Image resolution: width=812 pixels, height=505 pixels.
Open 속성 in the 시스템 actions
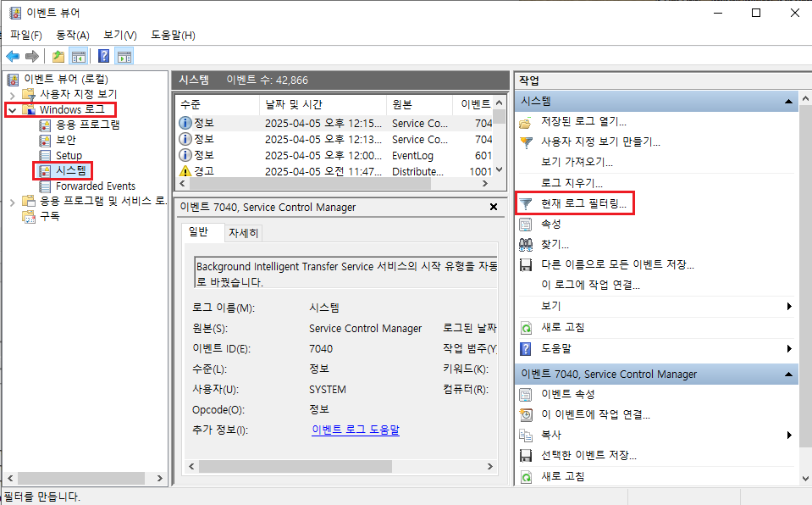[x=551, y=225]
